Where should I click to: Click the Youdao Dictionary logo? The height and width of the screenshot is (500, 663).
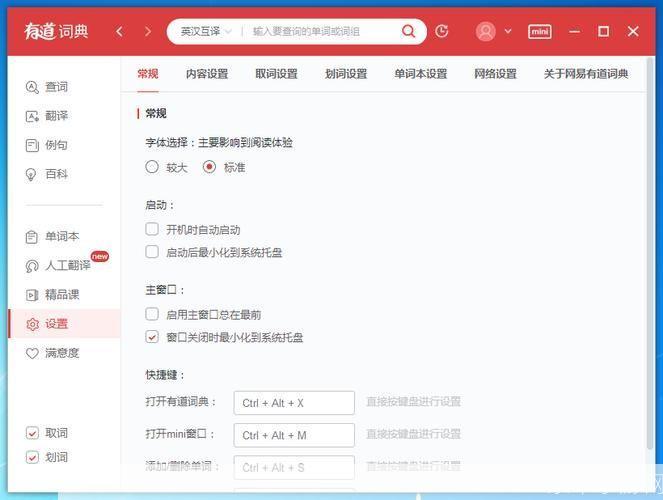click(x=56, y=31)
